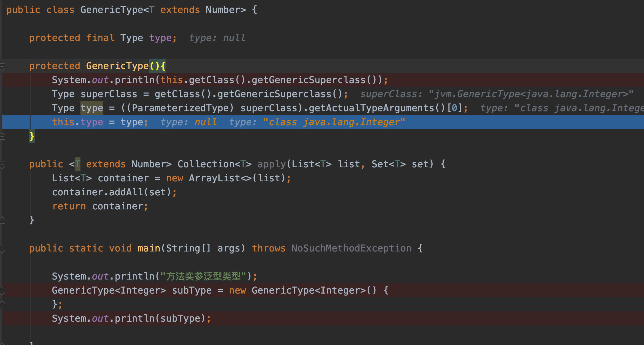
Task: Click the method name "apply"
Action: coord(271,164)
